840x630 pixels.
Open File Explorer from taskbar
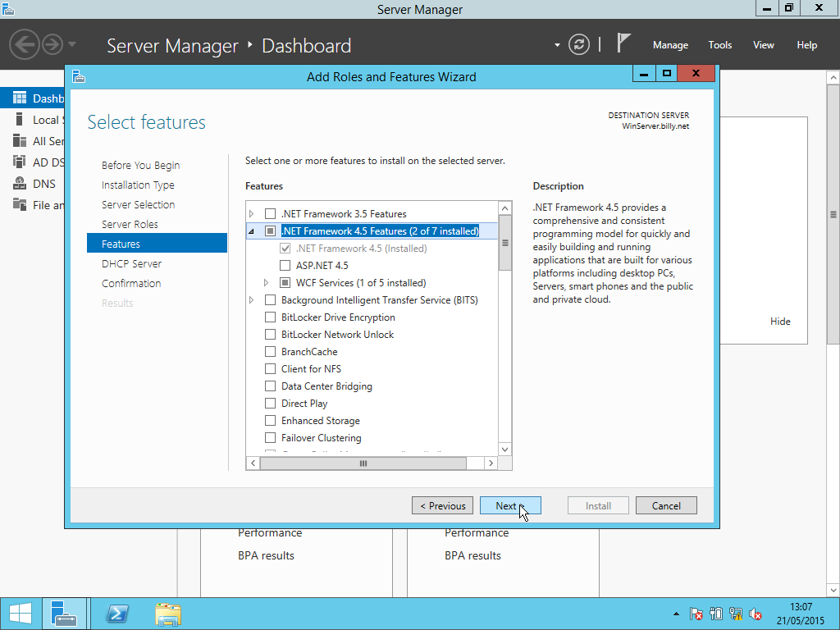coord(168,614)
